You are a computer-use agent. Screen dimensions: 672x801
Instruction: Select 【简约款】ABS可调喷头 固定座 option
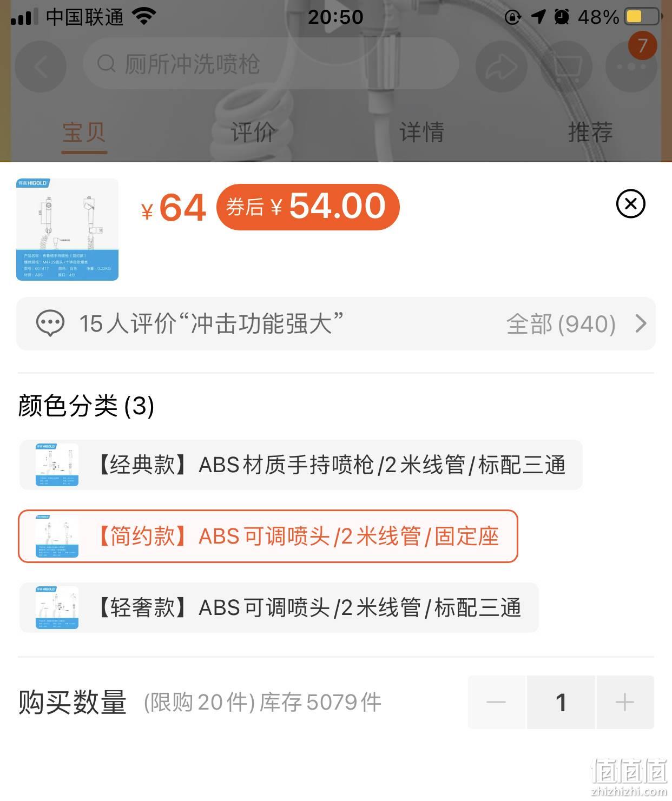pyautogui.click(x=268, y=537)
